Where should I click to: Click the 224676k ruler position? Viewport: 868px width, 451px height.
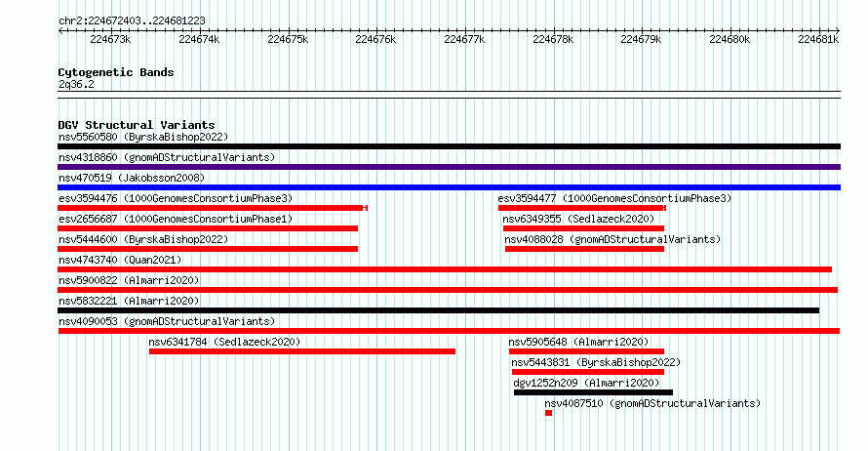[x=375, y=39]
